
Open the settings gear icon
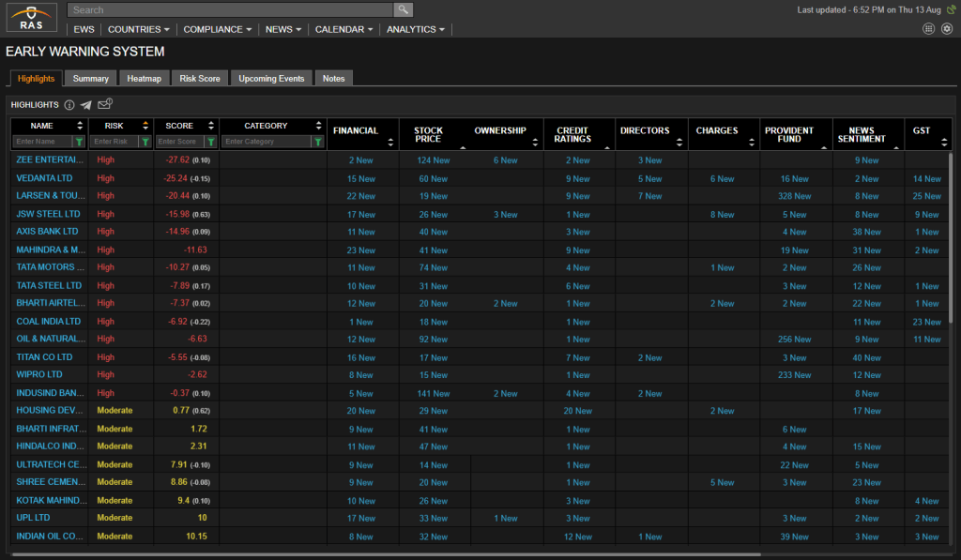(946, 29)
